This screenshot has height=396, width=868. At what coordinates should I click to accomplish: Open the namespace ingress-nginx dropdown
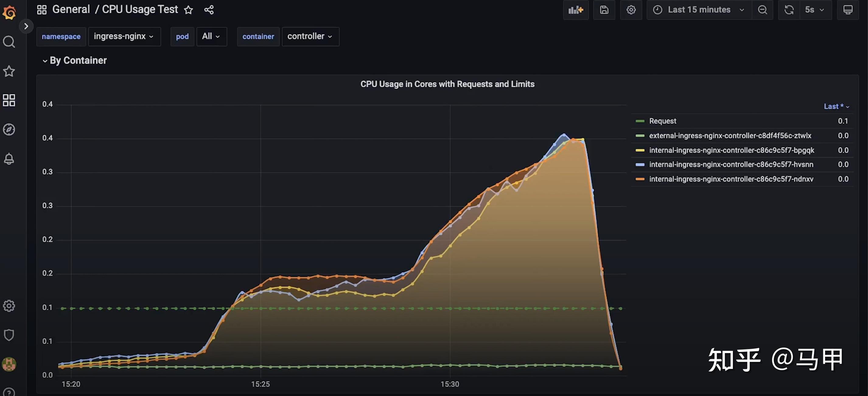[x=124, y=37]
